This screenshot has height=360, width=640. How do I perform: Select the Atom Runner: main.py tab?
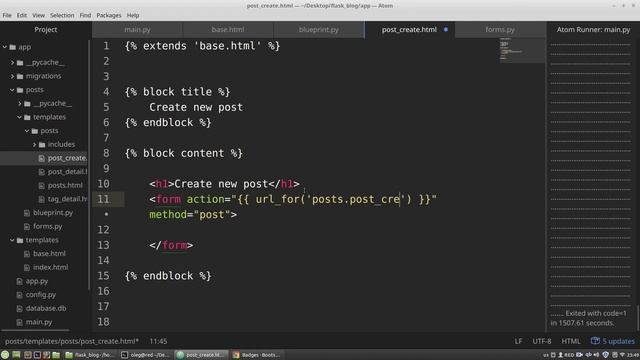coord(593,29)
